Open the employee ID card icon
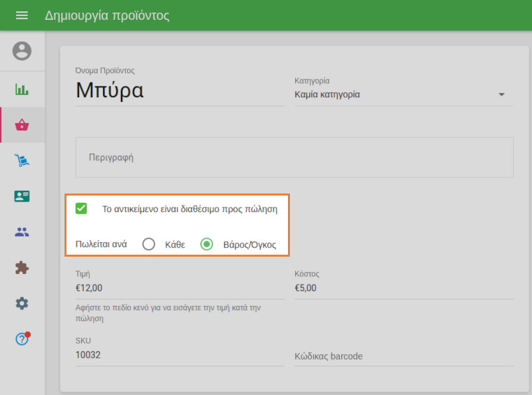This screenshot has width=532, height=395. [22, 196]
